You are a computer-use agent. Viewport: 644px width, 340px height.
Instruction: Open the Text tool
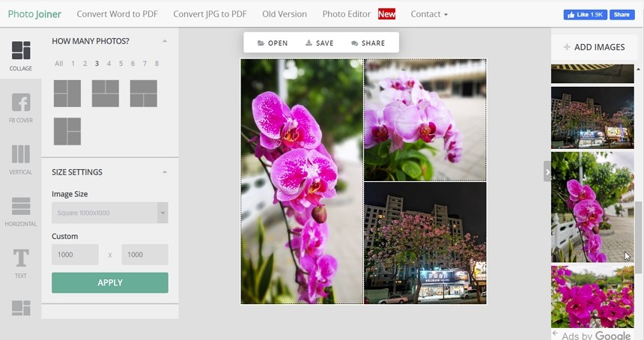[20, 263]
